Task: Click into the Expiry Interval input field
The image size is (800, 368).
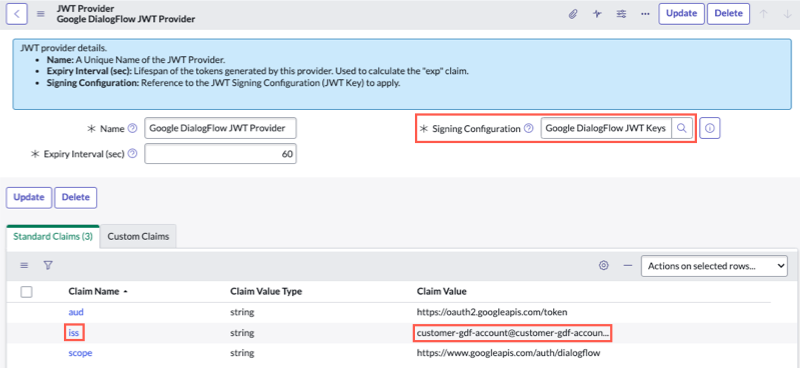Action: (220, 154)
